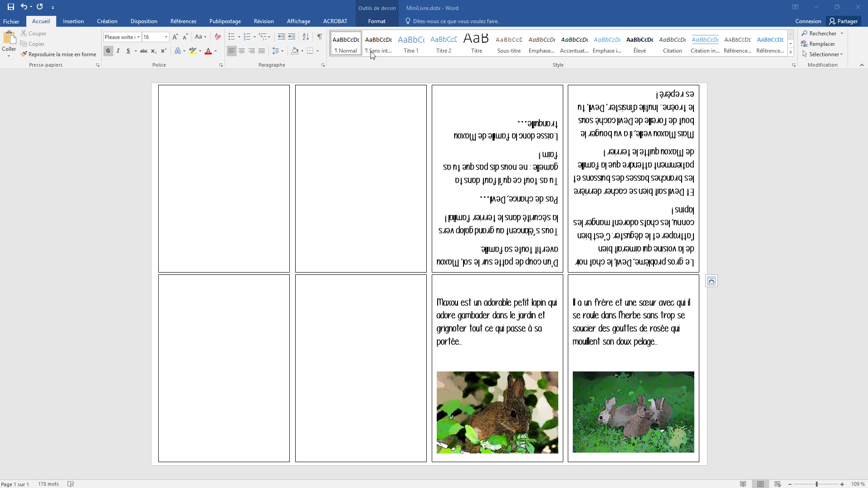Toggle strikethrough formatting
The height and width of the screenshot is (488, 868).
pyautogui.click(x=143, y=51)
